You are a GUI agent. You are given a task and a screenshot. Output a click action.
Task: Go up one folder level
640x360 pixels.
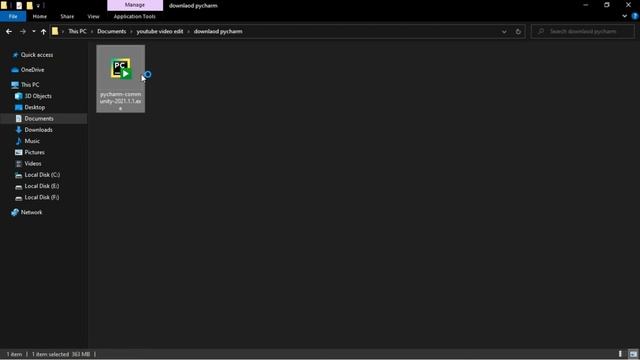pyautogui.click(x=43, y=31)
